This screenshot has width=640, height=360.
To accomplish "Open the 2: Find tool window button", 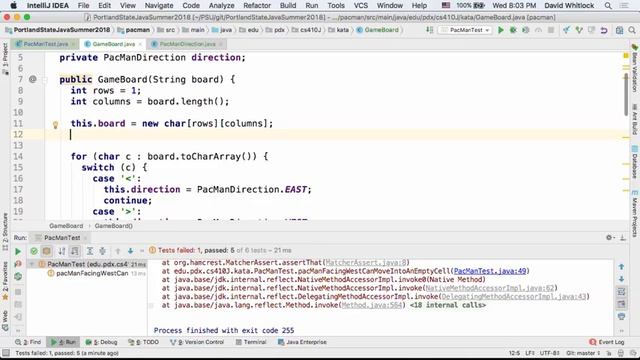I will (28, 342).
